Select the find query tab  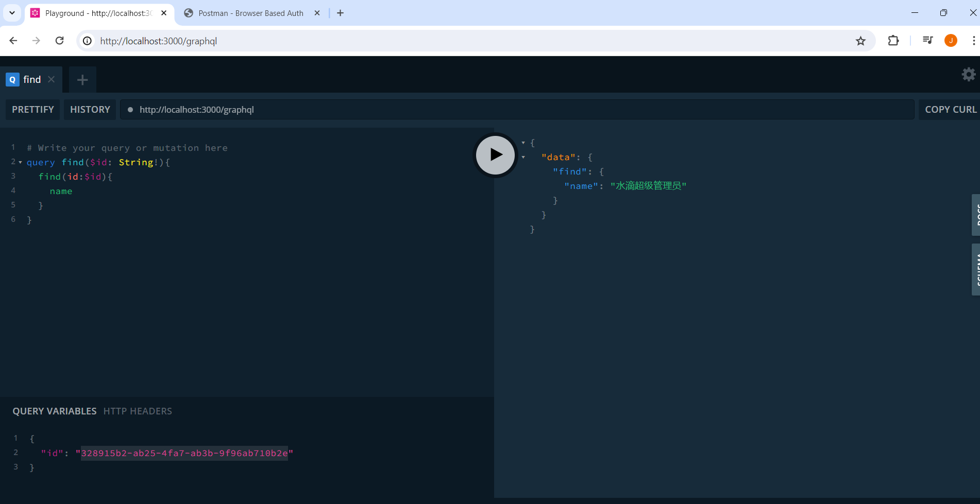click(x=31, y=79)
